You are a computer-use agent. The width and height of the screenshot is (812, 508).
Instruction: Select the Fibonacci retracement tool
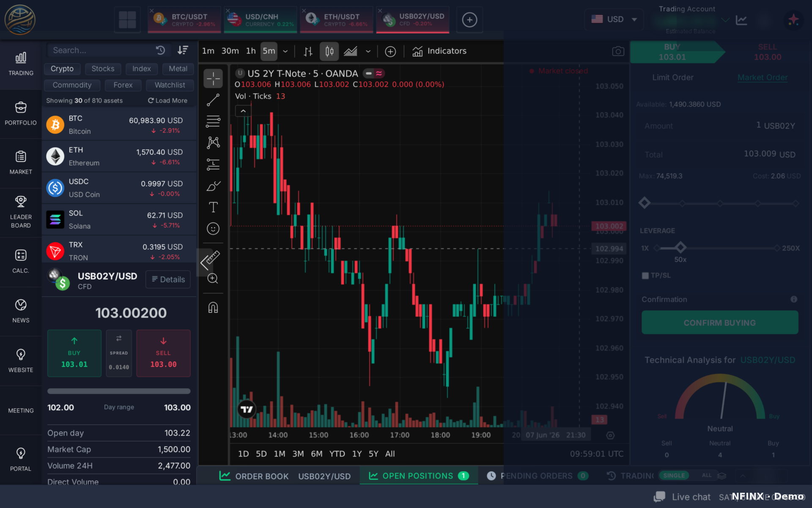(213, 121)
